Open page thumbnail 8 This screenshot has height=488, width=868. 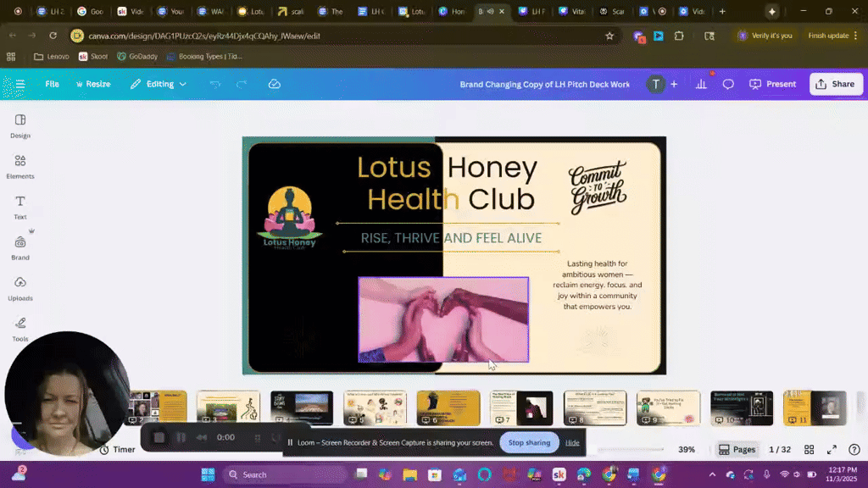point(595,408)
